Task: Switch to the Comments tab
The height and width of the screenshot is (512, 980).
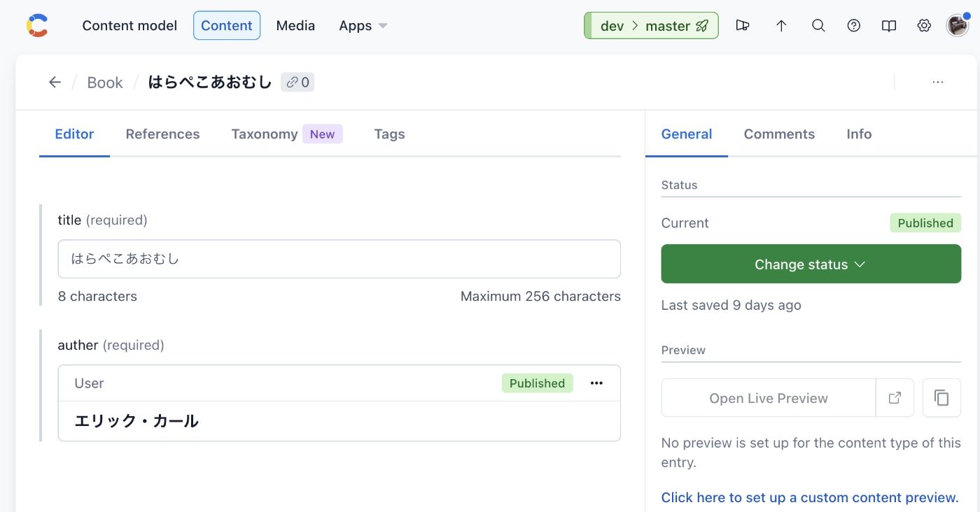Action: click(x=779, y=134)
